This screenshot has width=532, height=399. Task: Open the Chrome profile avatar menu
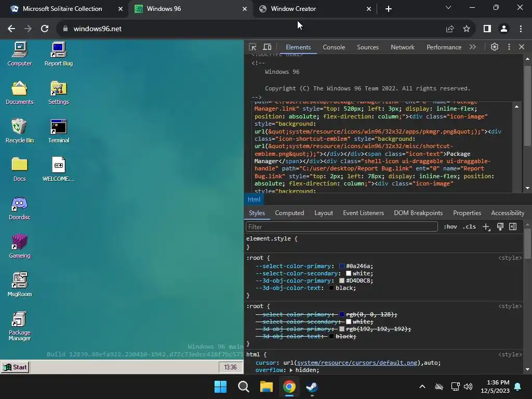click(x=504, y=29)
